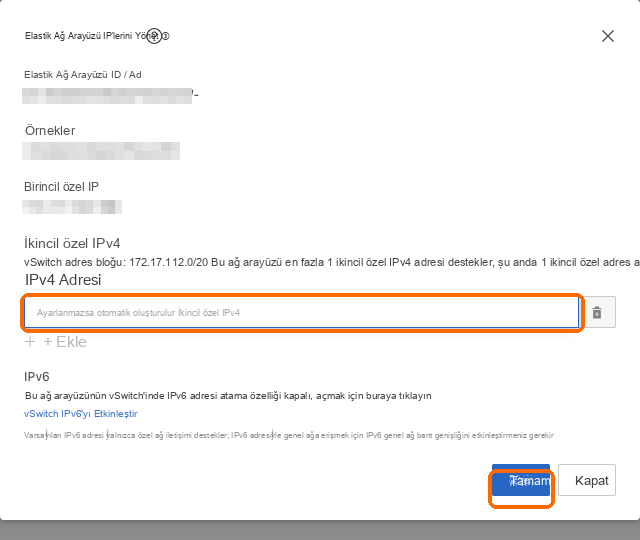Delete the secondary IPv4 entry with trash icon
The image size is (640, 540).
click(599, 312)
